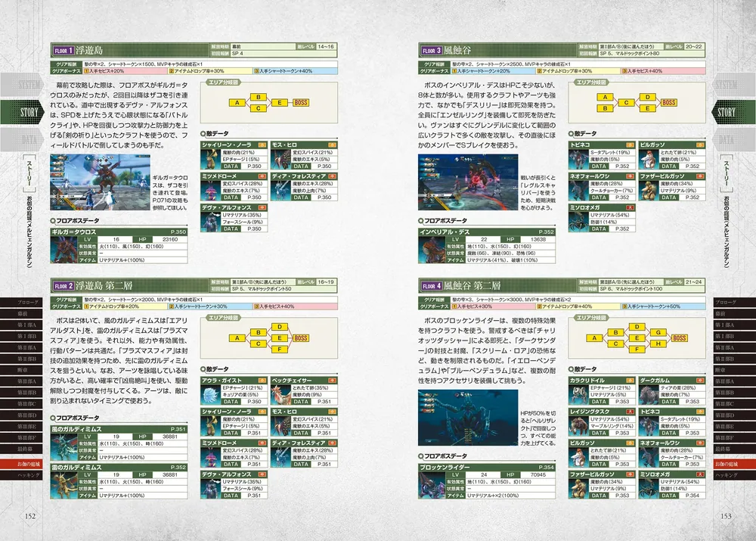
Task: Click the ビルガッソ enemy icon in Floor 3
Action: [x=648, y=159]
